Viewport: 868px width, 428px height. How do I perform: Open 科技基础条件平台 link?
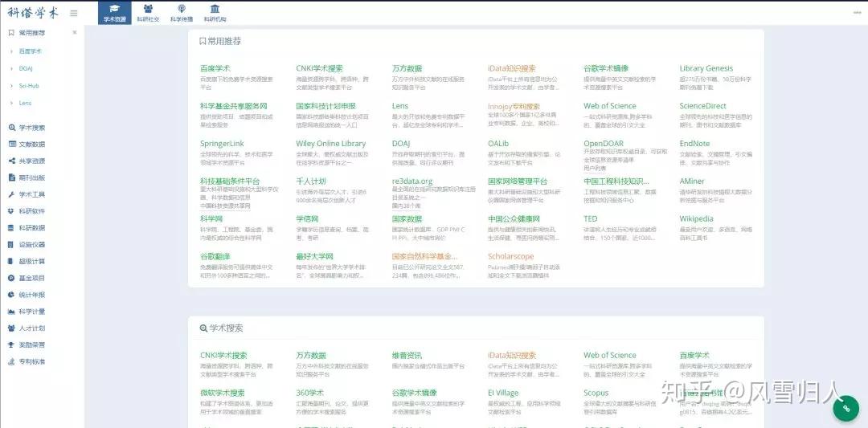pos(230,181)
